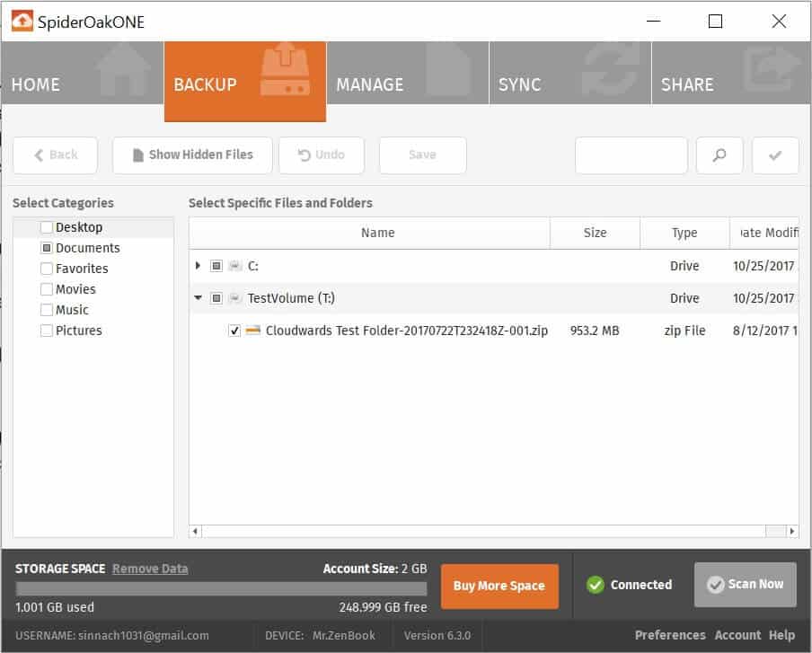Click the Show Hidden Files toolbar button
Image resolution: width=812 pixels, height=653 pixels.
(192, 154)
